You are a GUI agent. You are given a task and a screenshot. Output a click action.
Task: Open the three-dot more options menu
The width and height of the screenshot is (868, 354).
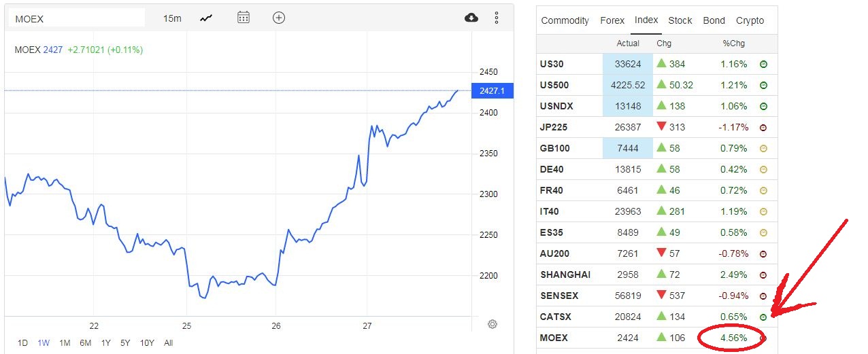[x=497, y=18]
